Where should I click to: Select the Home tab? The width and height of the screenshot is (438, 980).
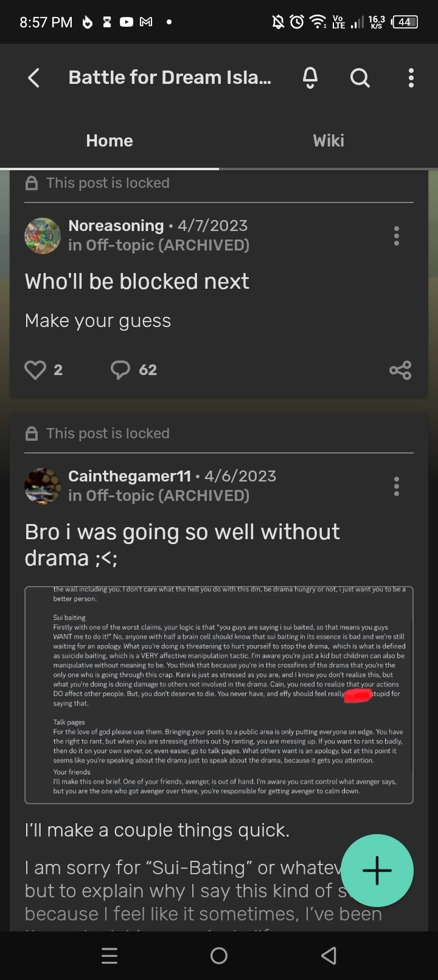pos(109,140)
